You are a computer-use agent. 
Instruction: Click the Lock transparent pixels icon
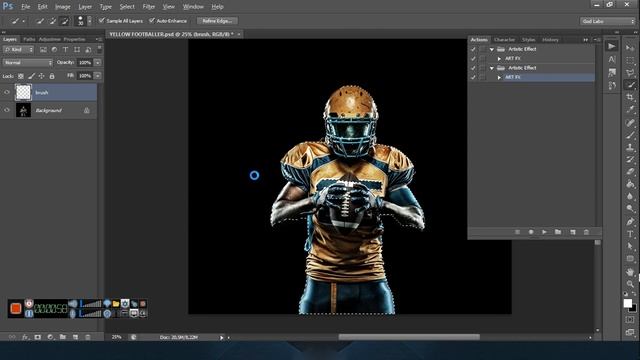(20, 76)
